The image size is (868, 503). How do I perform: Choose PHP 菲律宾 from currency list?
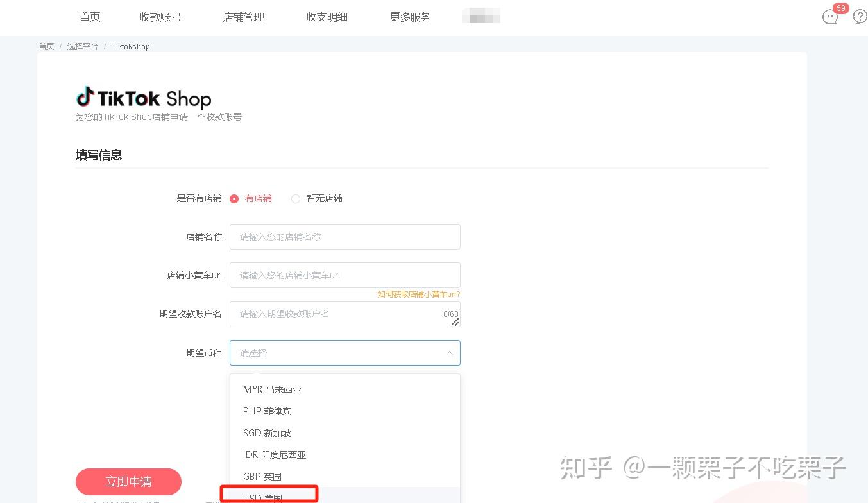pos(345,411)
